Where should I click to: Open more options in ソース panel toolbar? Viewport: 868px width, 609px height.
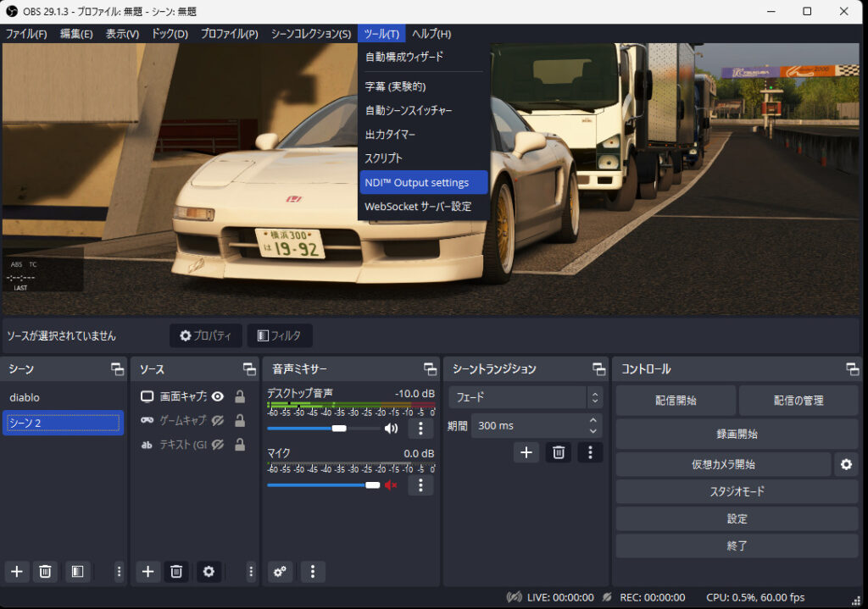click(x=251, y=572)
